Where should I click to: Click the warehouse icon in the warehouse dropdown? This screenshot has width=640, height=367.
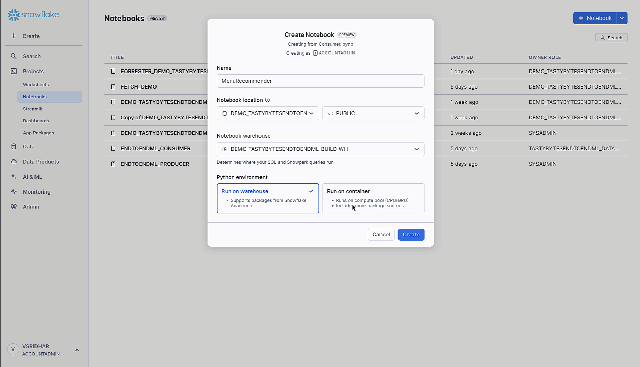[x=224, y=149]
